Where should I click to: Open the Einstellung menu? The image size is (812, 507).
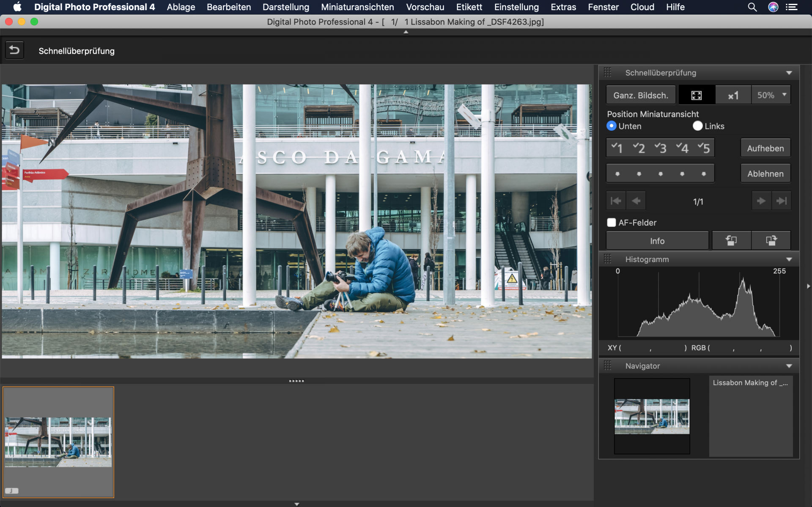coord(516,7)
